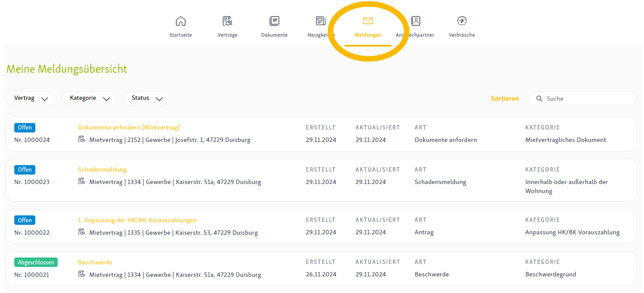Click contract icon beside Mietvertrag 1335
The image size is (644, 293).
[82, 232]
